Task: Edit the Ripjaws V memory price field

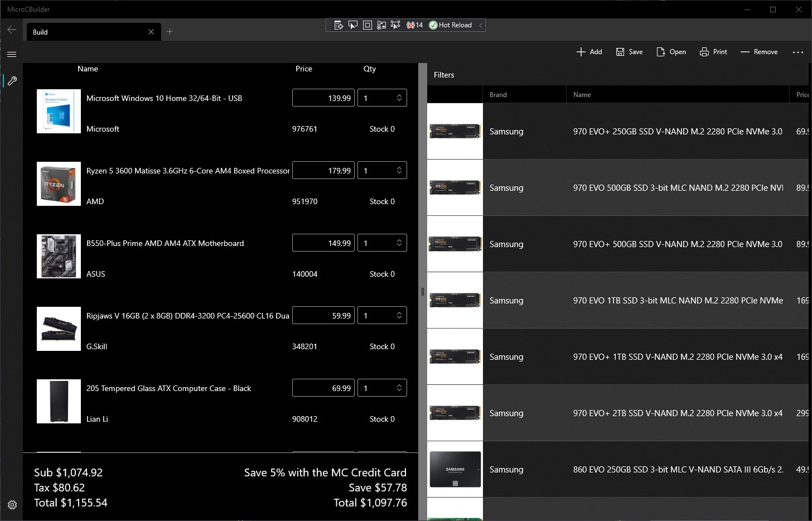Action: click(323, 315)
